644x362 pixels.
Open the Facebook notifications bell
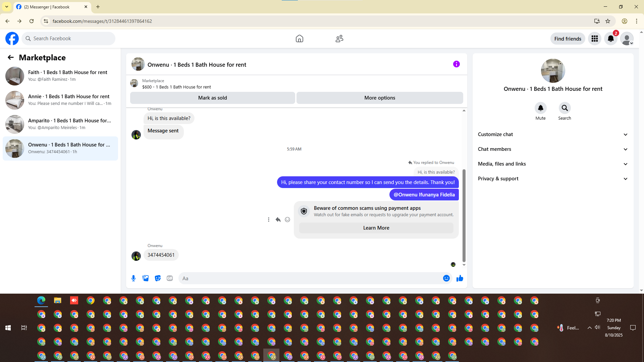pos(610,39)
